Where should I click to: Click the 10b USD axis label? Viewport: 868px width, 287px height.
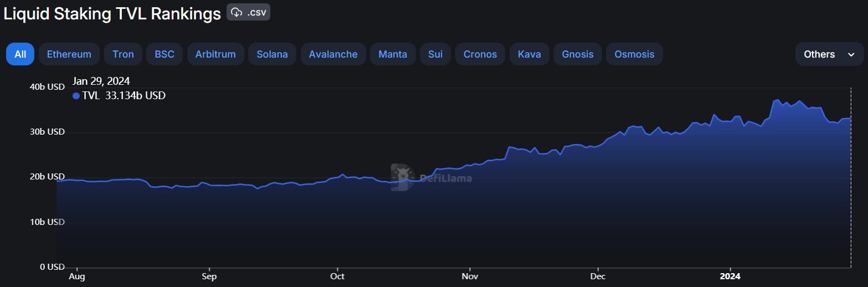tap(47, 222)
